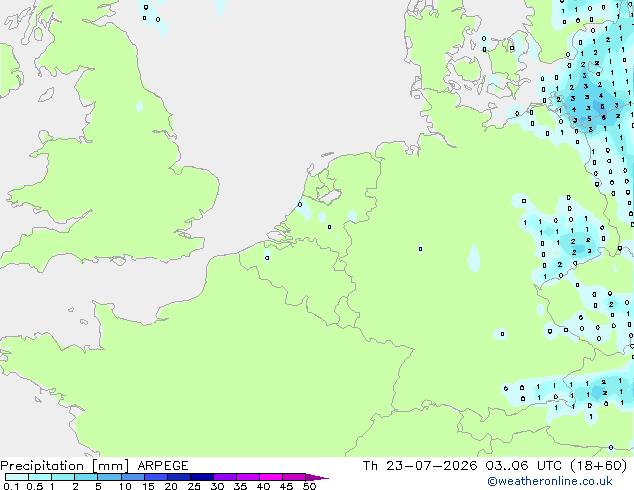Select the 0.1–0.5 mm legend swatch

(17, 477)
